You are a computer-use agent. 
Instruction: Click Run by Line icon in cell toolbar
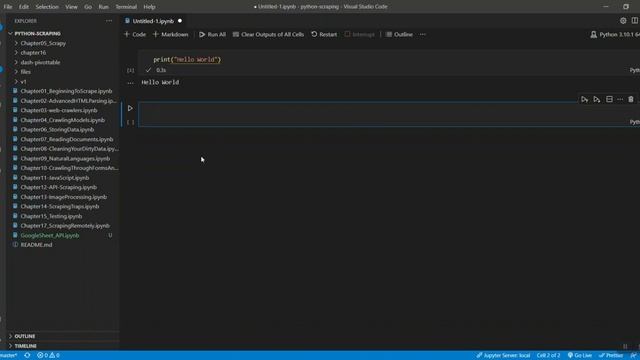point(584,100)
